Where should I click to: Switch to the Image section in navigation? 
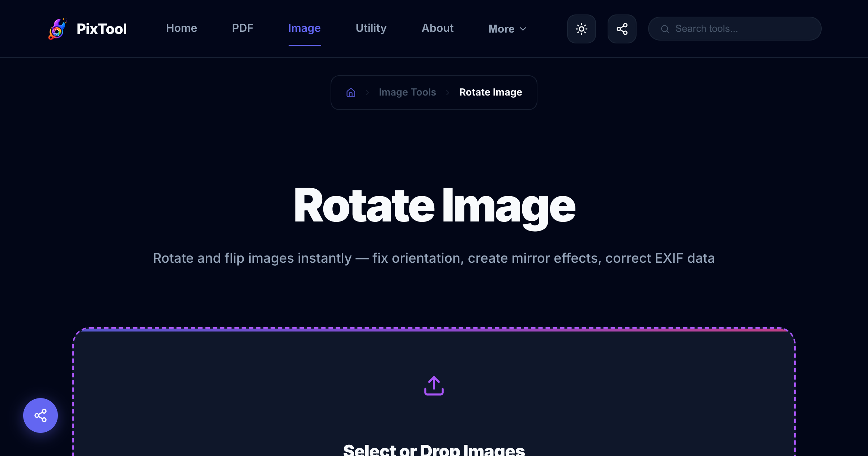304,28
